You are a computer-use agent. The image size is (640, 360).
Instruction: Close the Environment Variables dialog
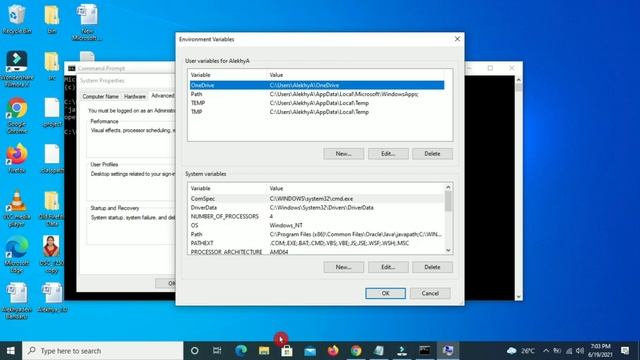tap(457, 39)
